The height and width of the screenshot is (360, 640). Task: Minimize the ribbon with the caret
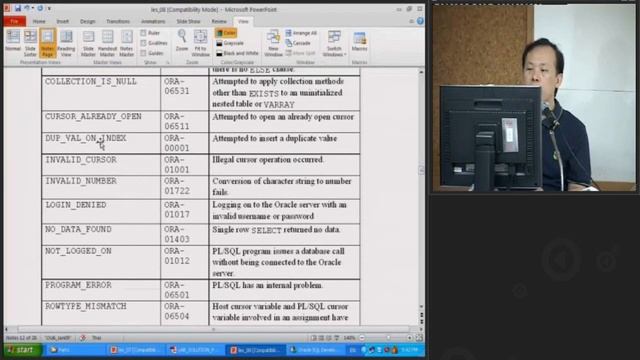tap(411, 21)
